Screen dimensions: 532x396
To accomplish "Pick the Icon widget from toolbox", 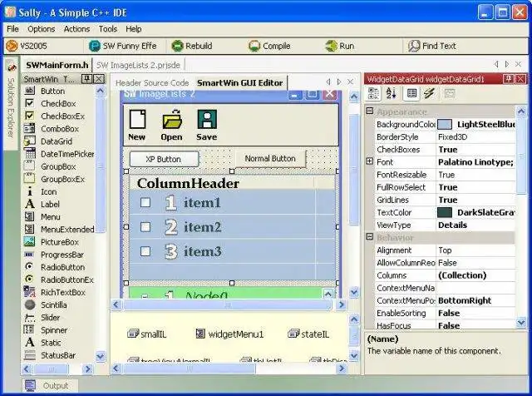I will (x=48, y=191).
